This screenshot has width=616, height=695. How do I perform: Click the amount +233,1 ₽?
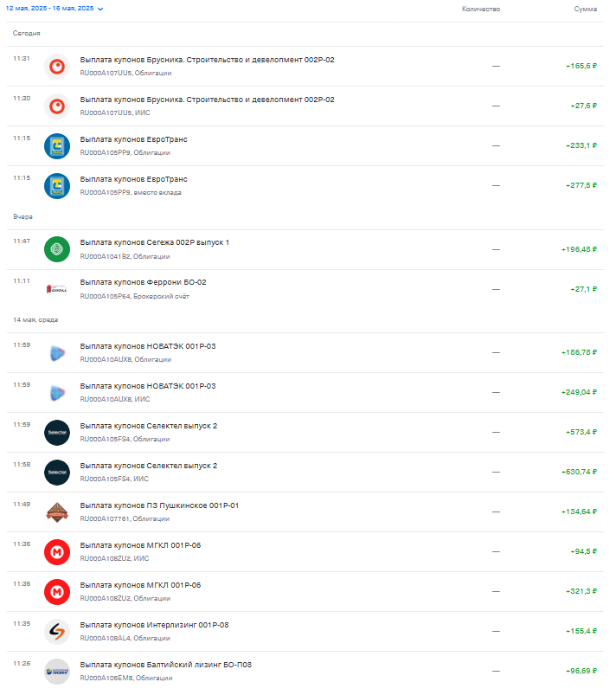pos(581,145)
